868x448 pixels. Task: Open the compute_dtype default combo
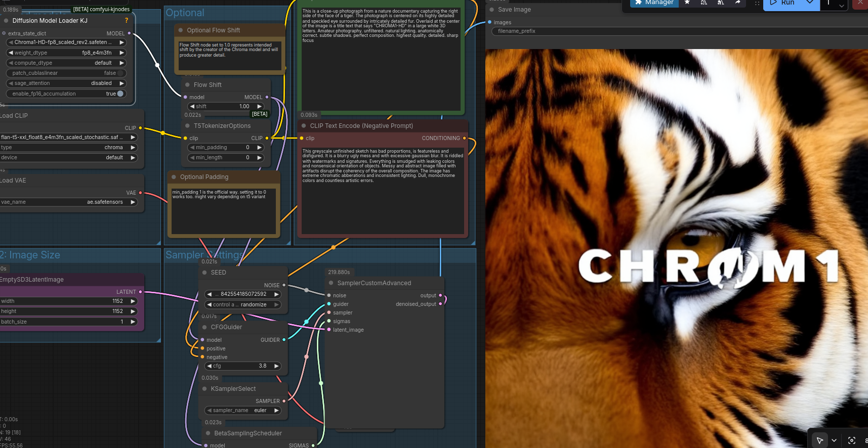pos(66,63)
